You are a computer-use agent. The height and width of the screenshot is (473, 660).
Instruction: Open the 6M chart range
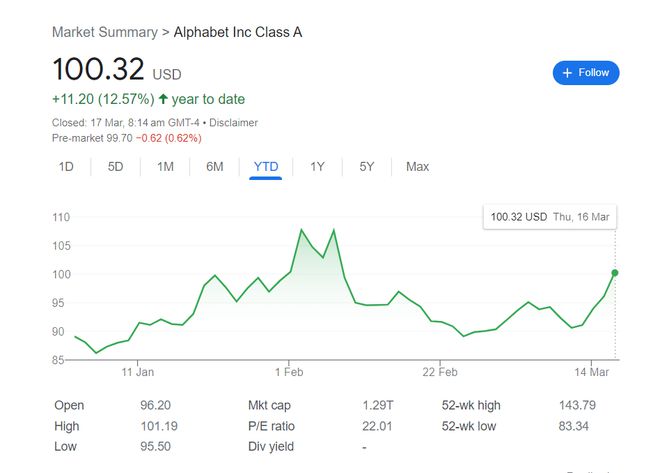pos(214,167)
